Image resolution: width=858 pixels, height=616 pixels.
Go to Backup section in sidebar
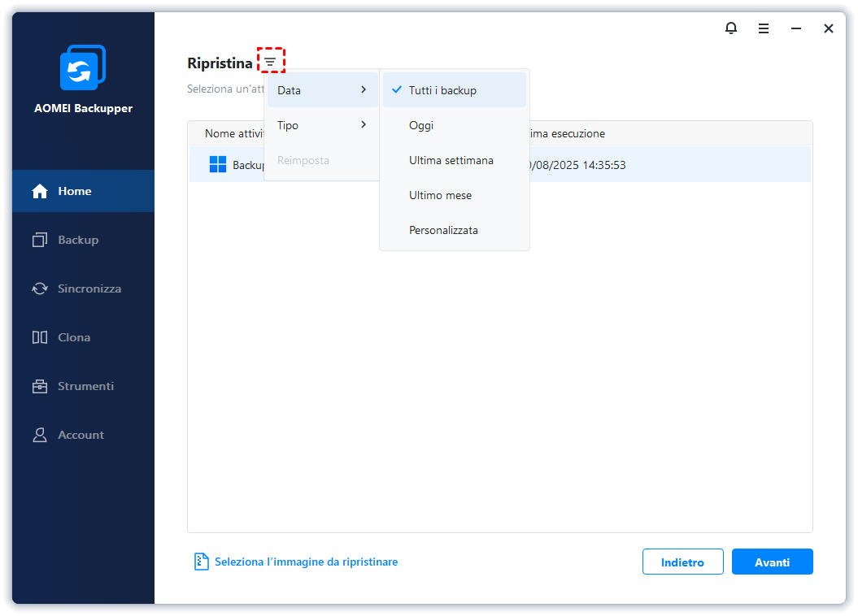click(x=83, y=240)
